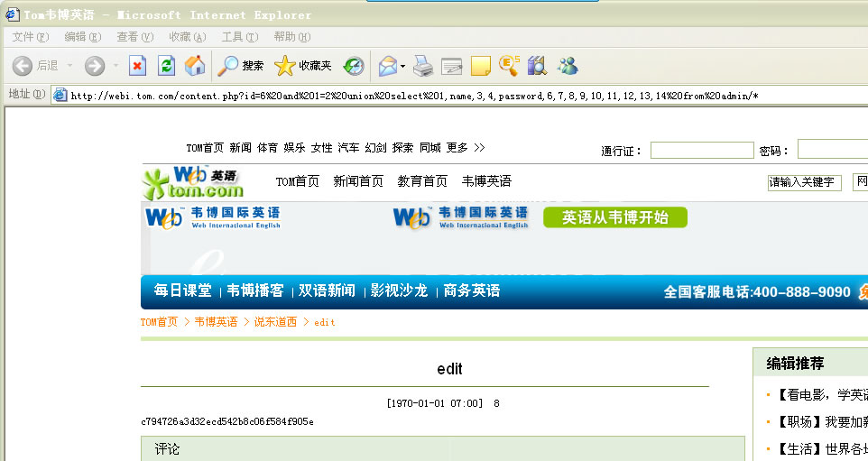Click the top 娱乐 link

tap(294, 148)
